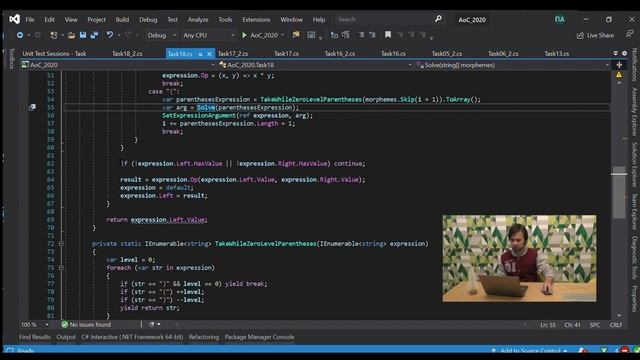Click the search magnifier icon
The width and height of the screenshot is (640, 360).
(x=438, y=19)
